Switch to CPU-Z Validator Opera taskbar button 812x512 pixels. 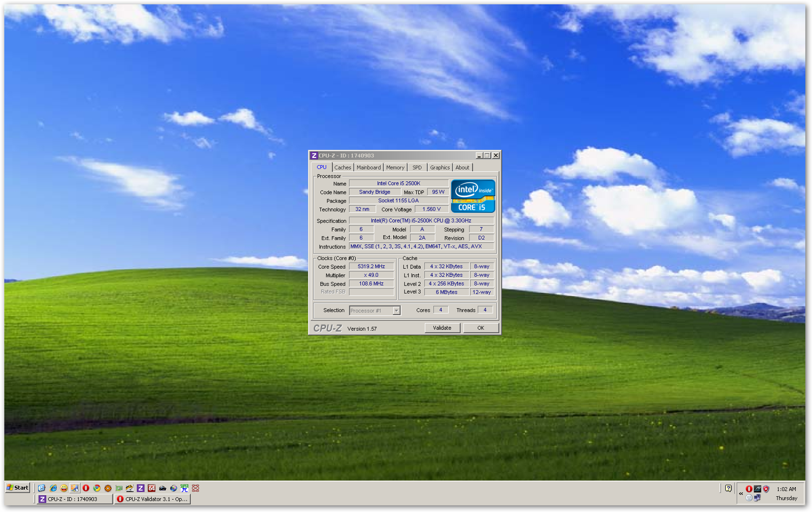point(153,499)
